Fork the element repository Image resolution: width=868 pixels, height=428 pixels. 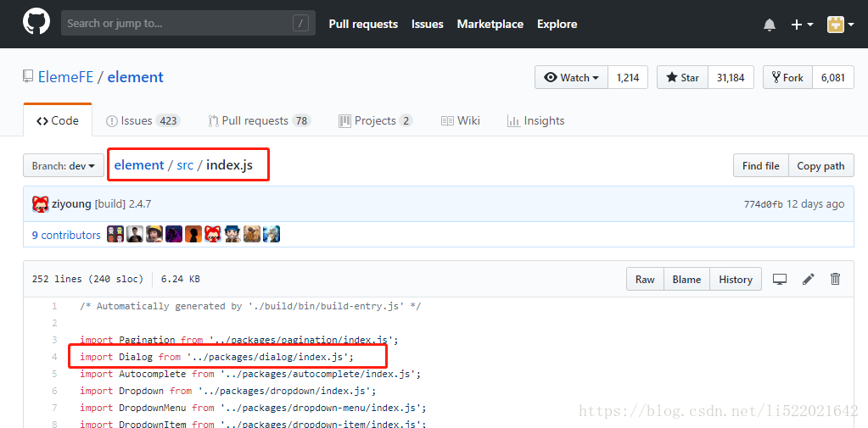point(787,77)
